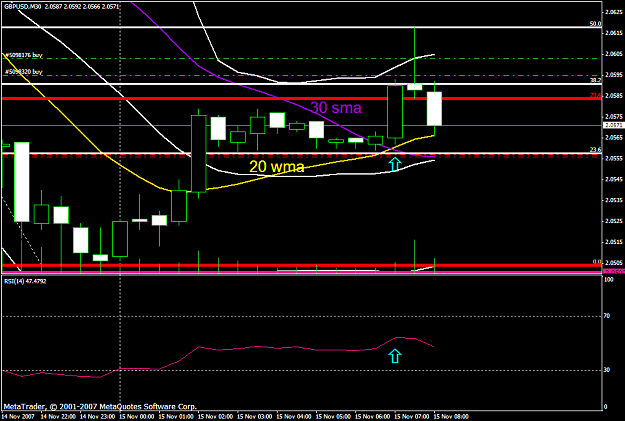Select the #5098376 buy order label
Screen dimensions: 625x421
[24, 55]
